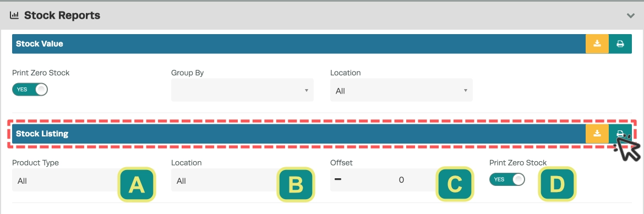Click the Offset label
644x214 pixels.
coord(341,163)
